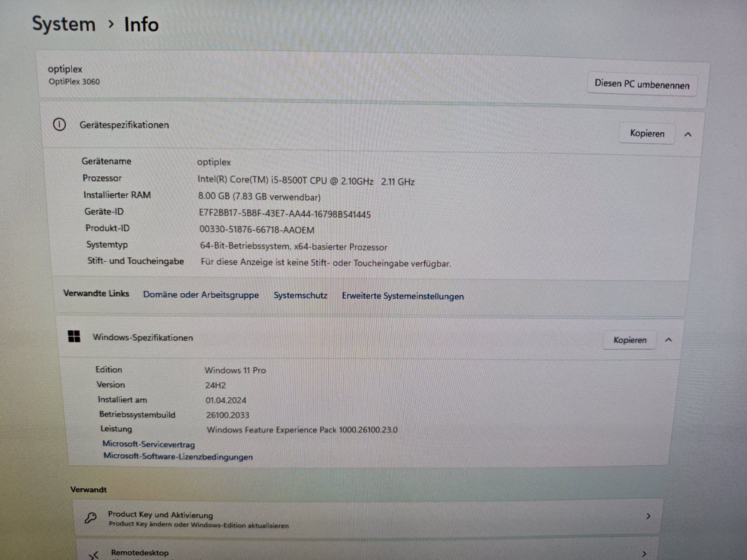
Task: Click the Stift- und Toucheingabe value text
Action: (x=326, y=263)
